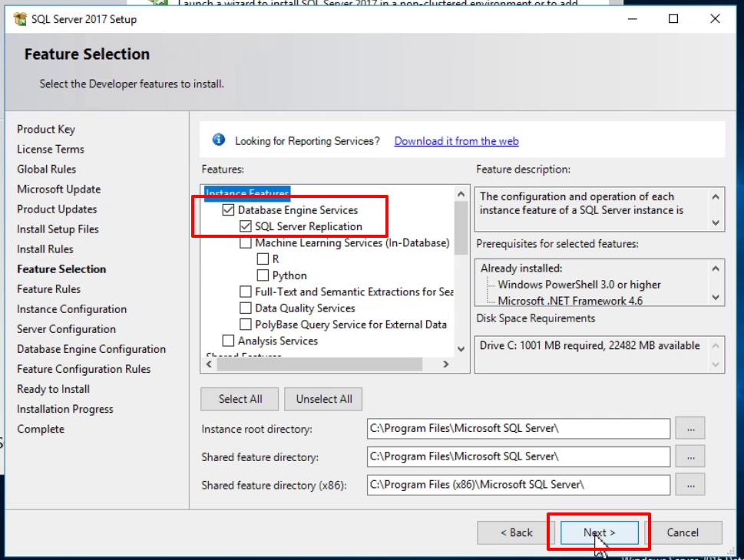The width and height of the screenshot is (744, 560).
Task: Check the Analysis Services checkbox
Action: pos(228,341)
